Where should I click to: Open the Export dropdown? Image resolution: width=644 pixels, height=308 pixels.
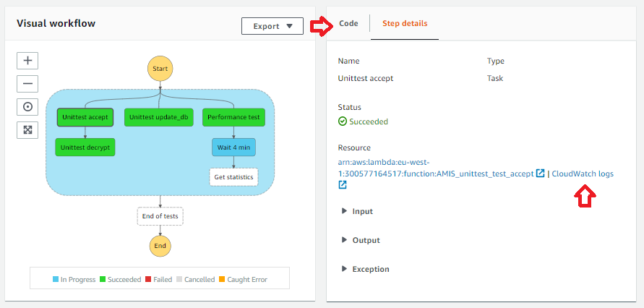pos(272,26)
